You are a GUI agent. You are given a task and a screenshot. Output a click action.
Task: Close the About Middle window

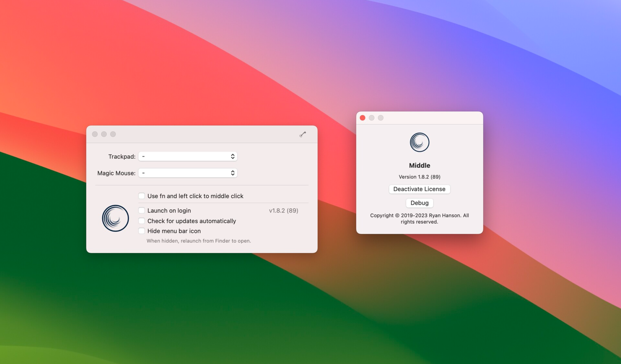click(363, 118)
